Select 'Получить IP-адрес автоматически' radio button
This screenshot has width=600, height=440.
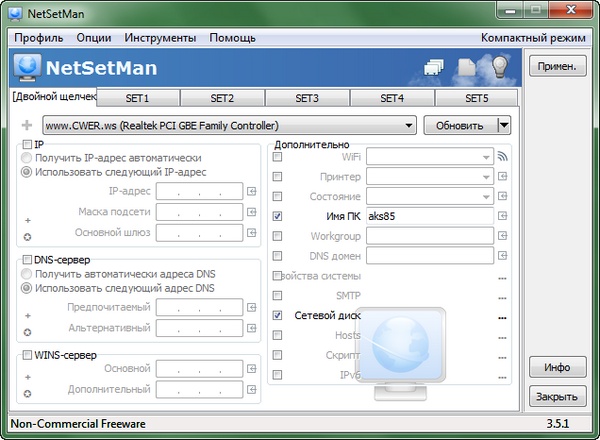pos(27,158)
